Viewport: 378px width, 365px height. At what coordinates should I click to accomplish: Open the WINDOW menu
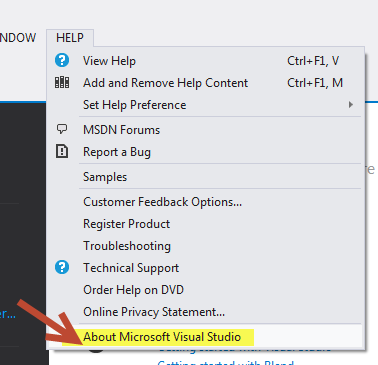[18, 38]
